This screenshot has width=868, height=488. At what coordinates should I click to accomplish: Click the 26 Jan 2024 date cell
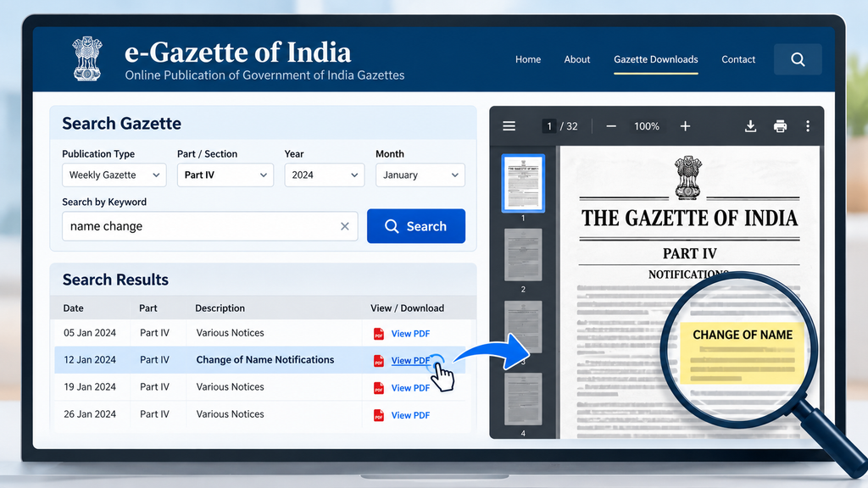pyautogui.click(x=90, y=413)
